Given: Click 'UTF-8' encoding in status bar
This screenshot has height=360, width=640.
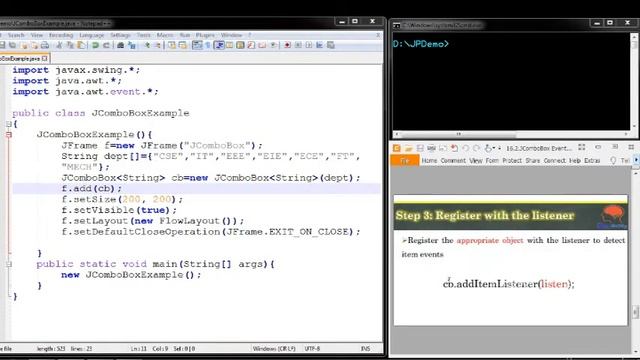Looking at the screenshot, I should tap(312, 349).
